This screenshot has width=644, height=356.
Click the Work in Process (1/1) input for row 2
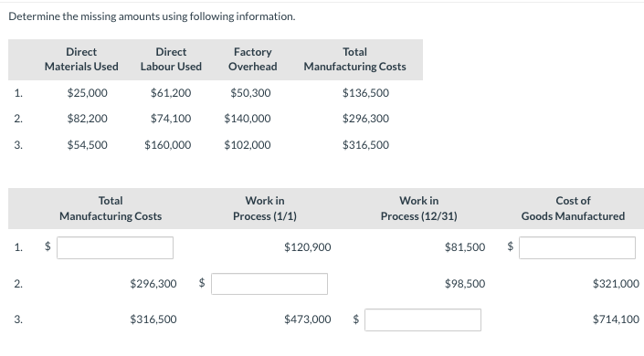[269, 284]
